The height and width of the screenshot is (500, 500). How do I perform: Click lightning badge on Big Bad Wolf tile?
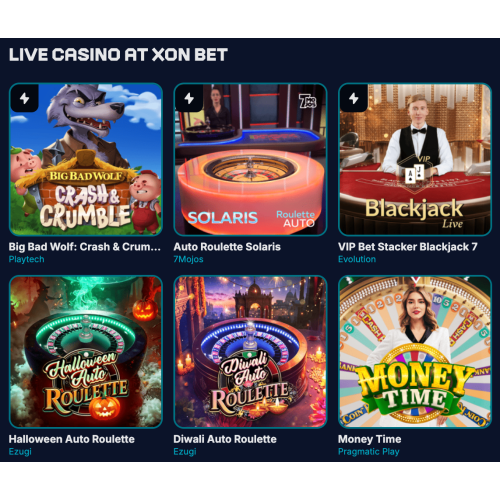[x=24, y=98]
